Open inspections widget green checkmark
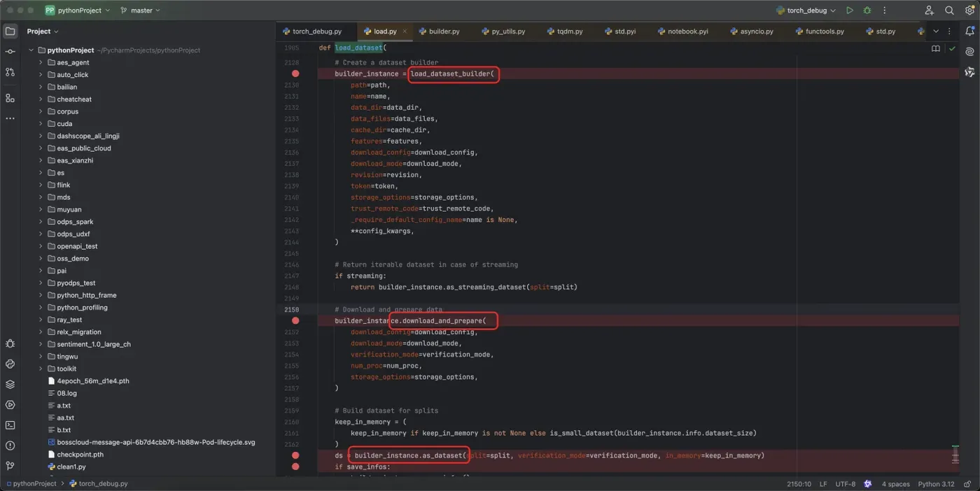Screen dimensions: 980x491 952,49
